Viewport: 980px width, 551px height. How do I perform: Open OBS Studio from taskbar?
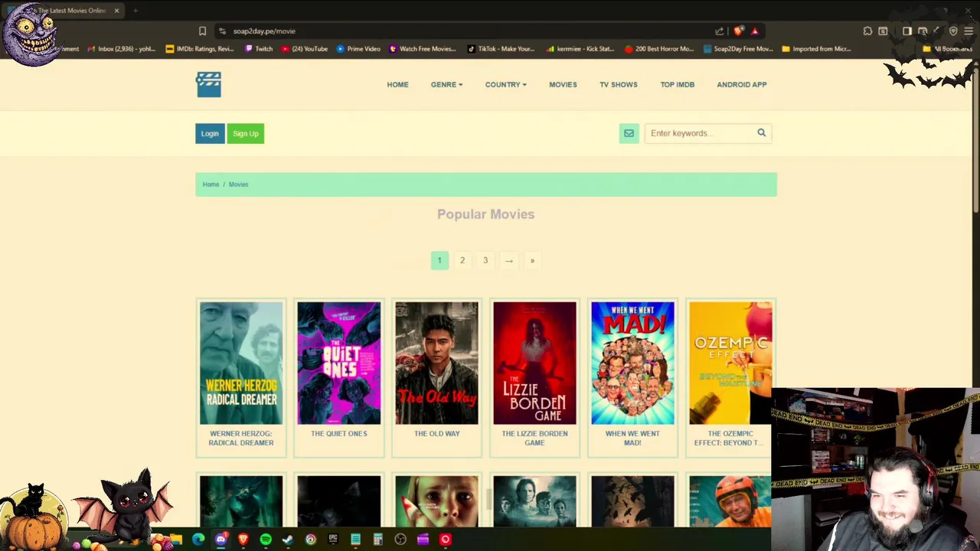400,540
